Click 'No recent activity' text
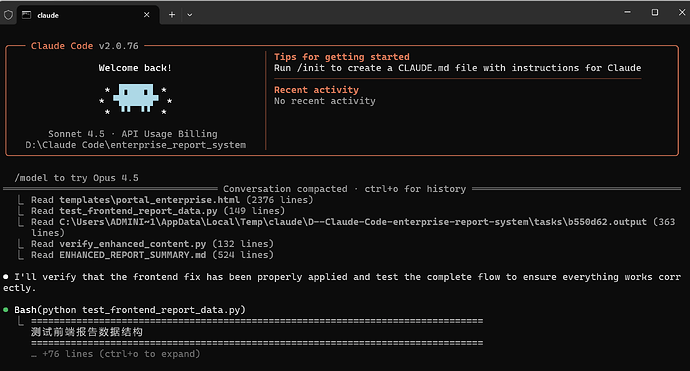 click(x=325, y=101)
